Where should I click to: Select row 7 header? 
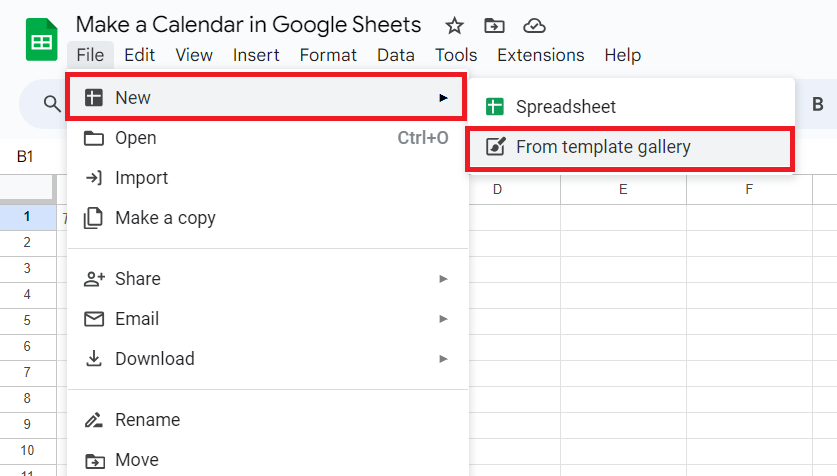(27, 372)
